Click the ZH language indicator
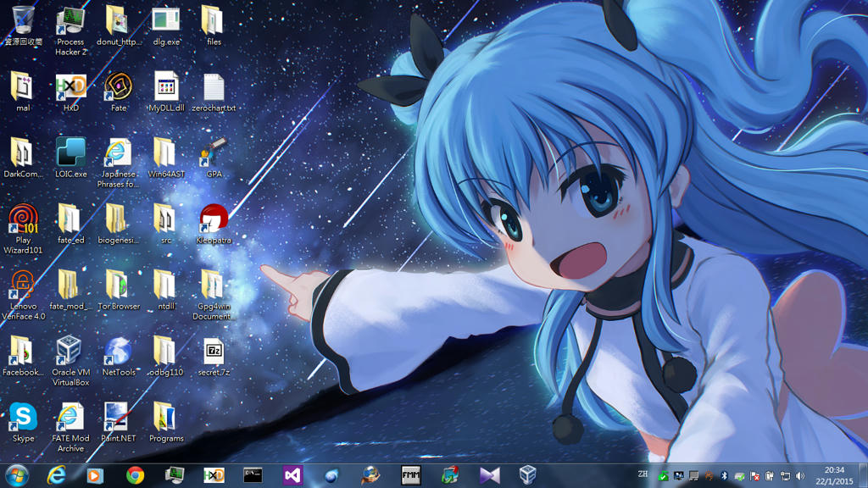868x488 pixels. pos(643,474)
